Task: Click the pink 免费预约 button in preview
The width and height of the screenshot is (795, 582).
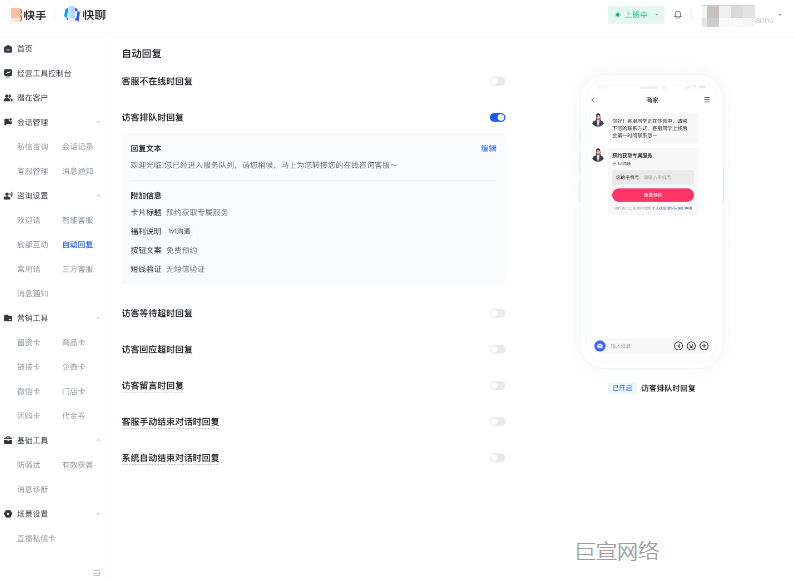Action: click(x=653, y=195)
